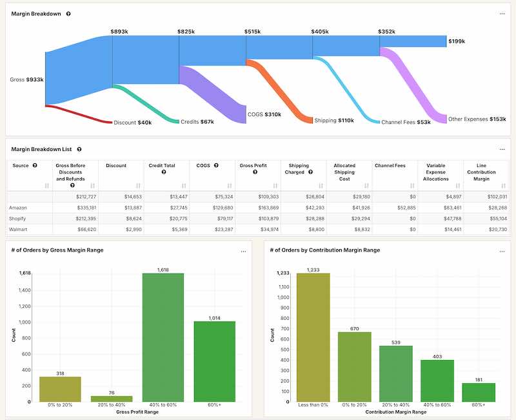Select the Amazon row in Source column

[x=19, y=208]
